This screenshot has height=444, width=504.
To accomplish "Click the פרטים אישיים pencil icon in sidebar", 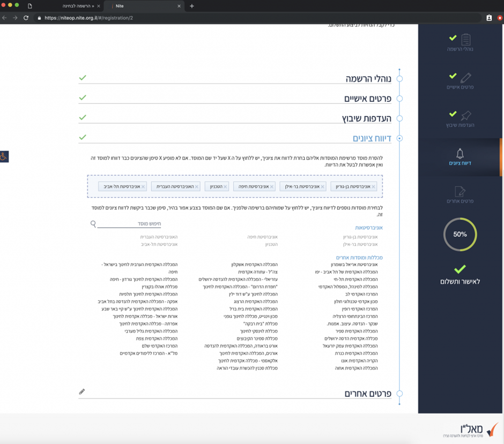I will click(465, 78).
